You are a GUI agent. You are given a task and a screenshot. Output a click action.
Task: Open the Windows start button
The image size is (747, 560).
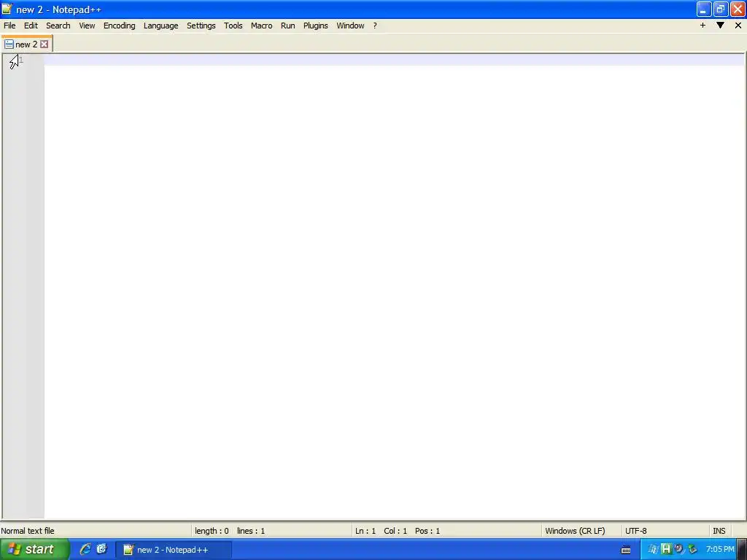34,549
